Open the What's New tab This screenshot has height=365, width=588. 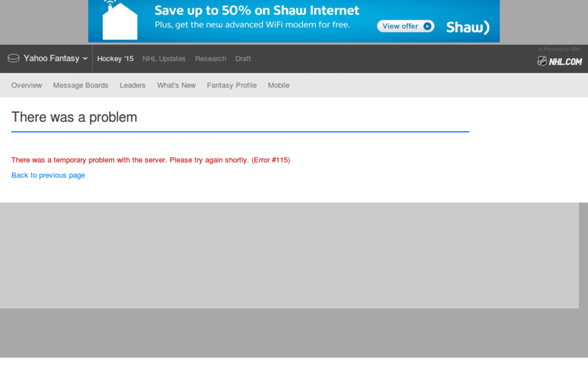pos(176,85)
